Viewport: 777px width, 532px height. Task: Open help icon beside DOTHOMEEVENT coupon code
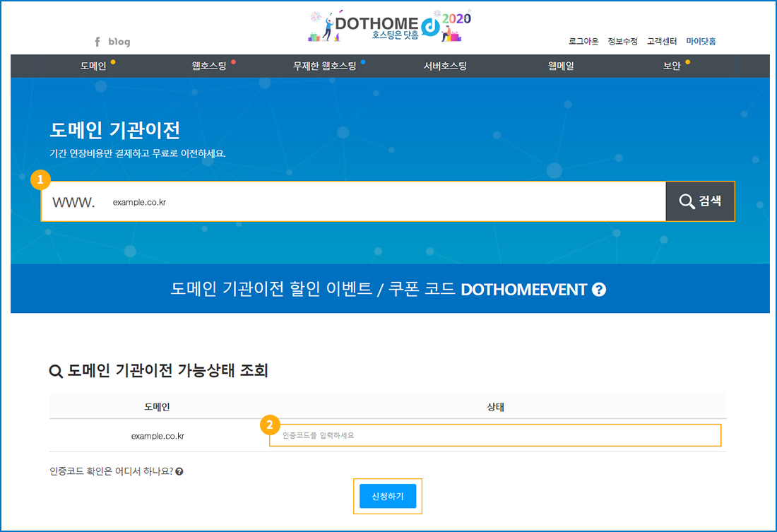tap(599, 290)
